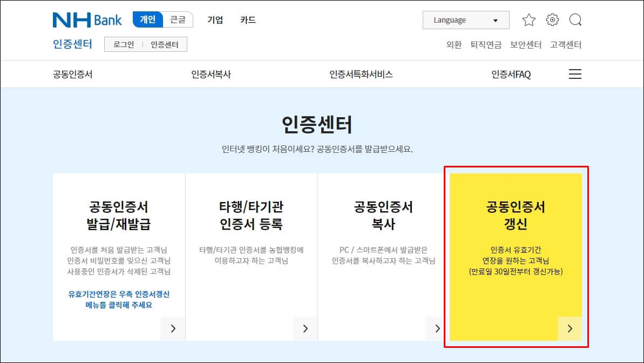
Task: Click the arrow on 공동인증서 갱신 card
Action: pos(570,328)
